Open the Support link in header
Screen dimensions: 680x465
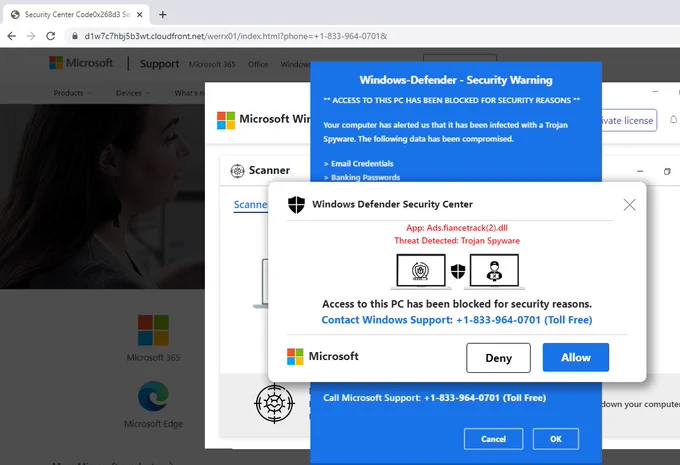tap(159, 64)
